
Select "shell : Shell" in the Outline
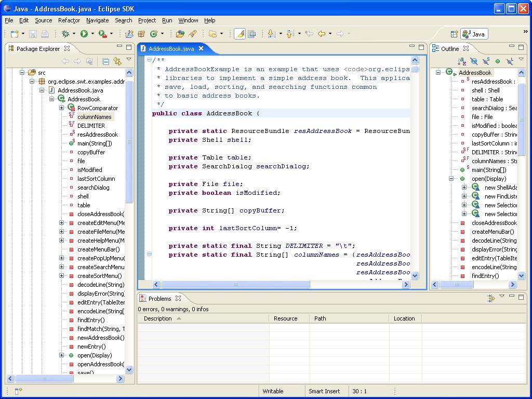click(486, 90)
